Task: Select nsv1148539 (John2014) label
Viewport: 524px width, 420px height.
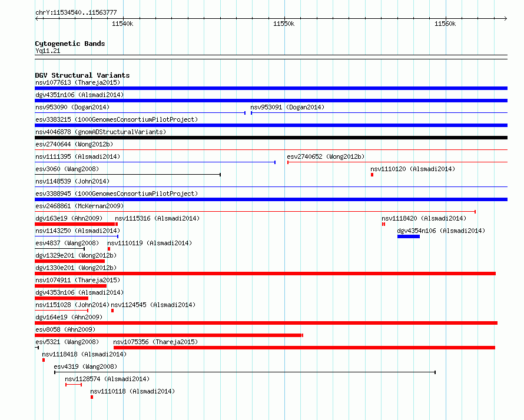Action: [x=72, y=181]
